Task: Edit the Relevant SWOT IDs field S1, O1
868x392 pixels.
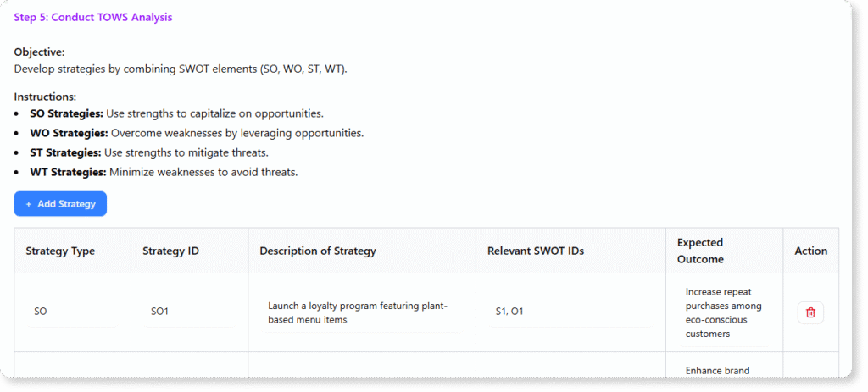Action: 570,312
